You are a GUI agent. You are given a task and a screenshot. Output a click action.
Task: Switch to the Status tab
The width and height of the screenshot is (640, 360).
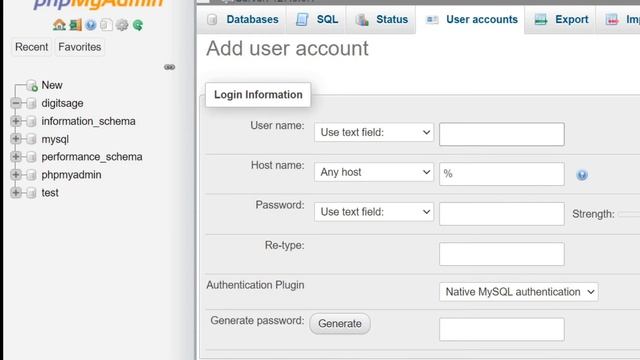point(381,20)
